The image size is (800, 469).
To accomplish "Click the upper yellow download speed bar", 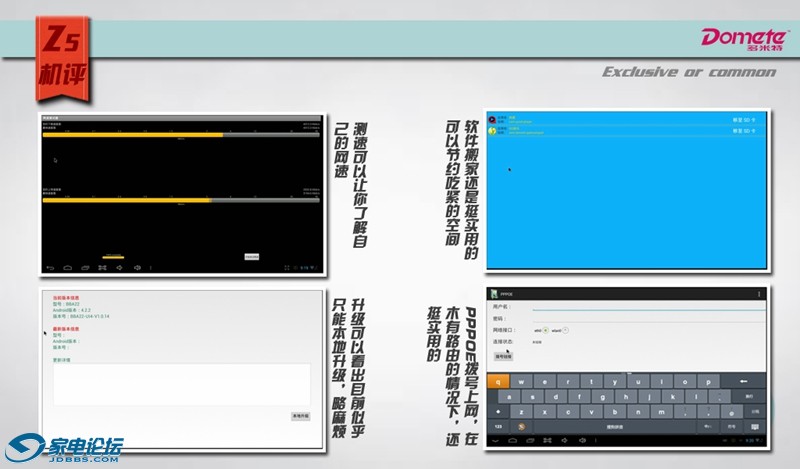I will pyautogui.click(x=132, y=137).
